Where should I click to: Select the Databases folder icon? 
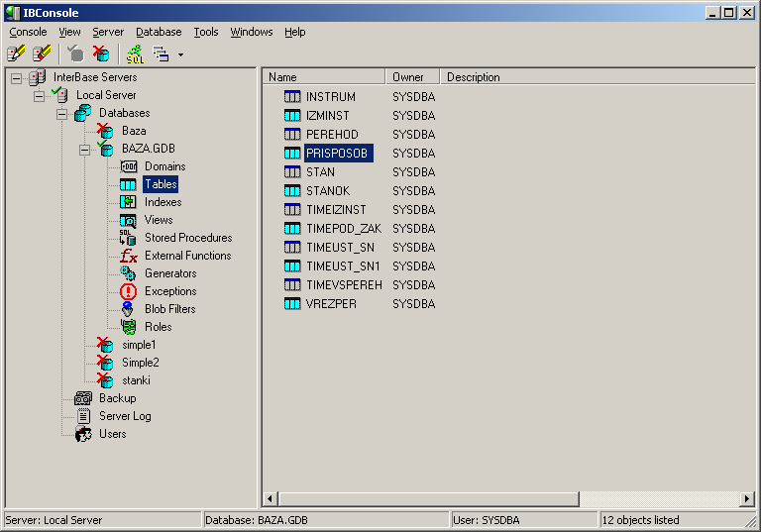pos(83,113)
